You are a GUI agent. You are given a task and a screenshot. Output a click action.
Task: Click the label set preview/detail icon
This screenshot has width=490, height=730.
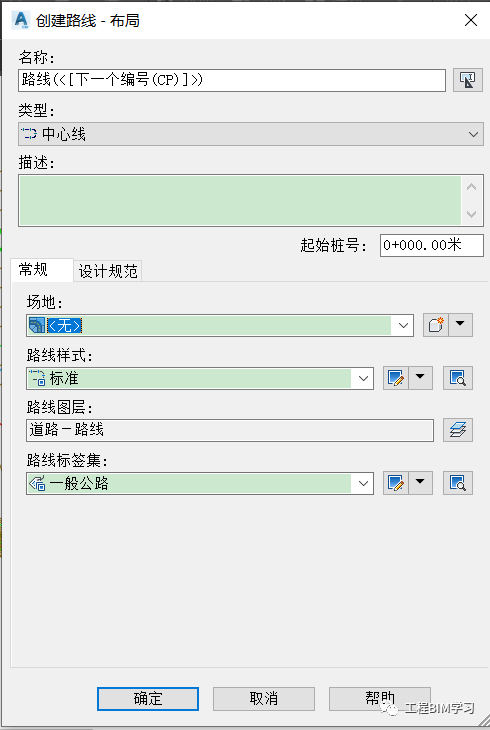coord(458,483)
